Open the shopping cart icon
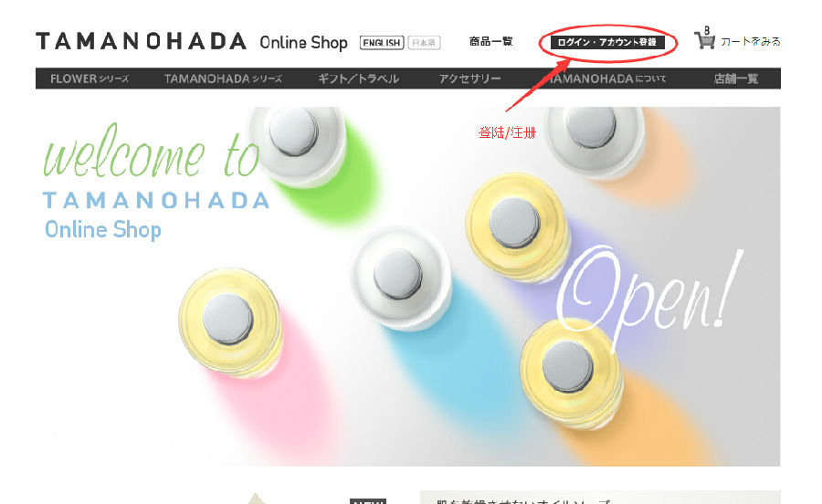822x504 pixels. [x=704, y=40]
